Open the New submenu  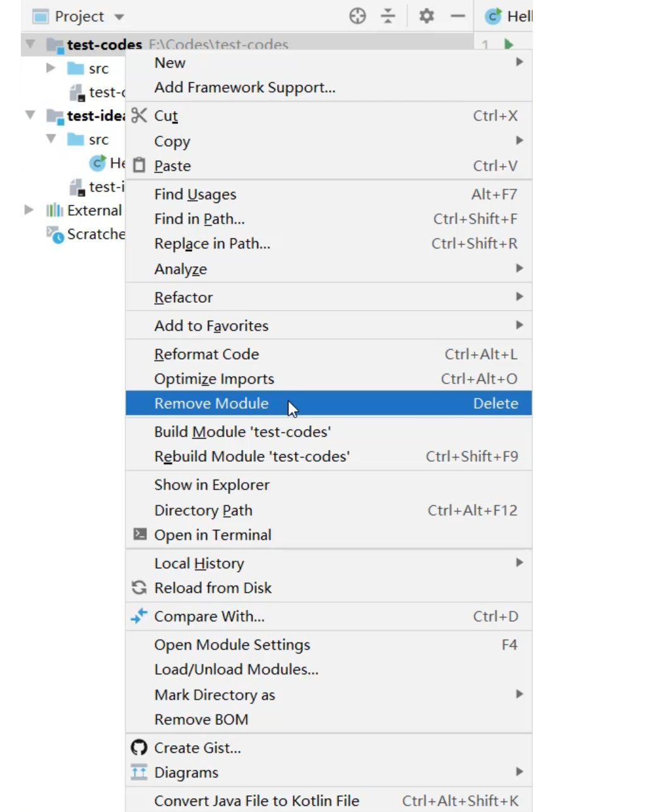pos(170,63)
